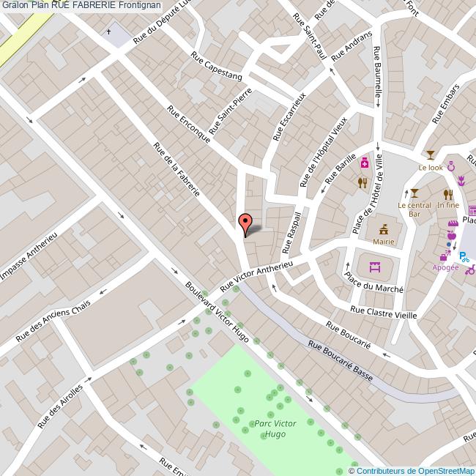
Task: Click the restaurant icon near Rue Barille
Action: coord(362,183)
